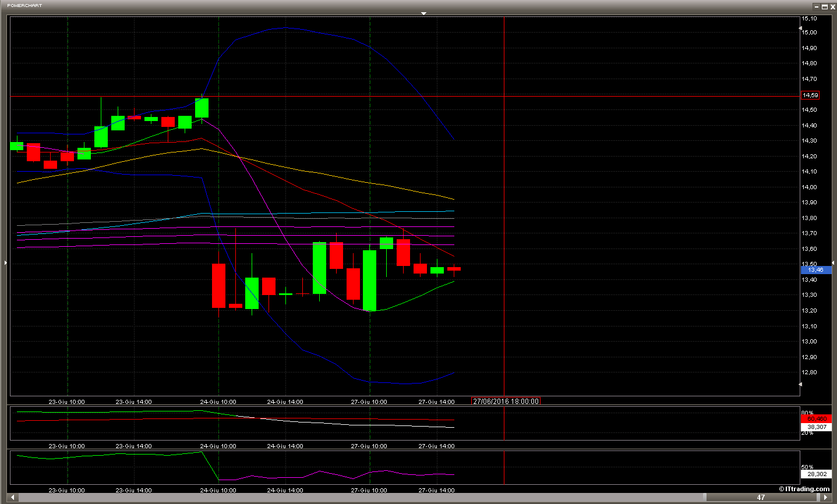The image size is (837, 504).
Task: Maximize the PowerChart window
Action: pyautogui.click(x=825, y=7)
